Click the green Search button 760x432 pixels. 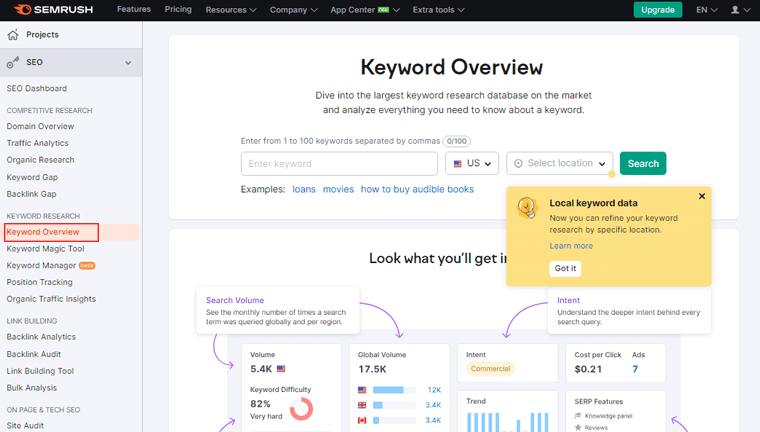(x=643, y=164)
